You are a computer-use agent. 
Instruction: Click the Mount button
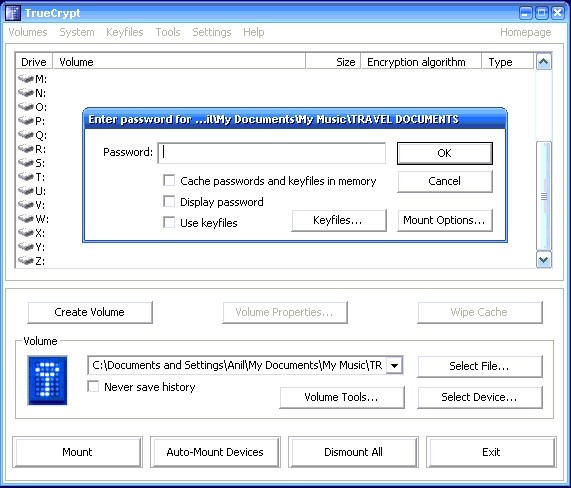click(77, 452)
